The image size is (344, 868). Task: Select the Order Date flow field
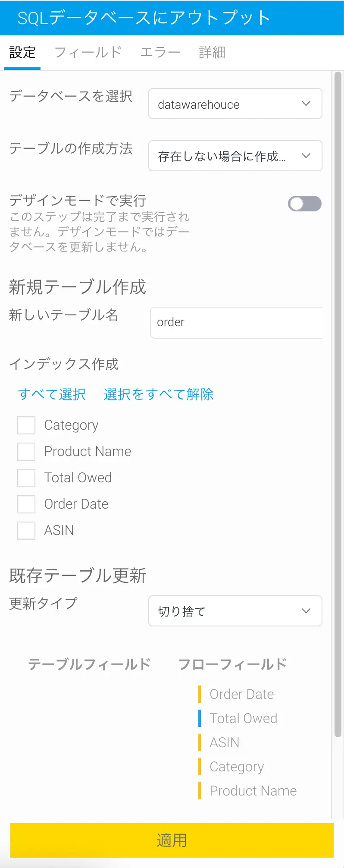(241, 694)
